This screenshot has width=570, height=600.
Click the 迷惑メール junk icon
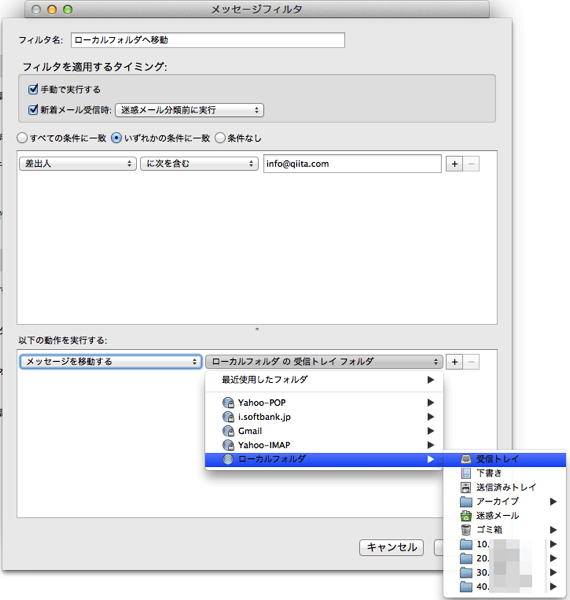[466, 515]
